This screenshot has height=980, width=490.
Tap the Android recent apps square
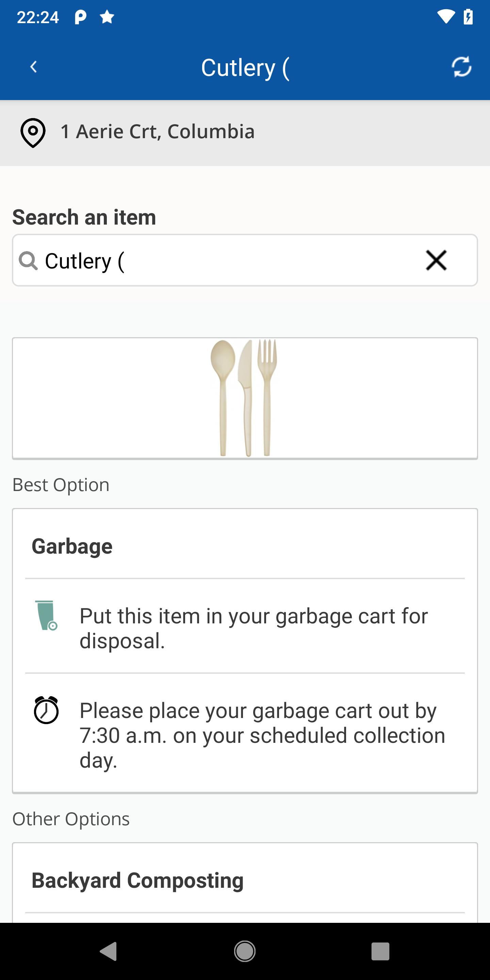click(380, 951)
